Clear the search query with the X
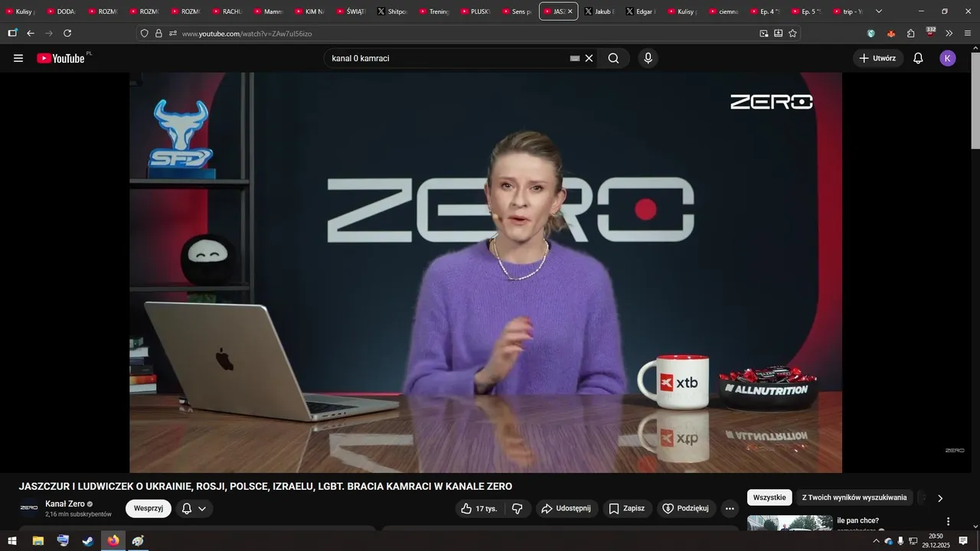This screenshot has height=551, width=980. click(589, 58)
